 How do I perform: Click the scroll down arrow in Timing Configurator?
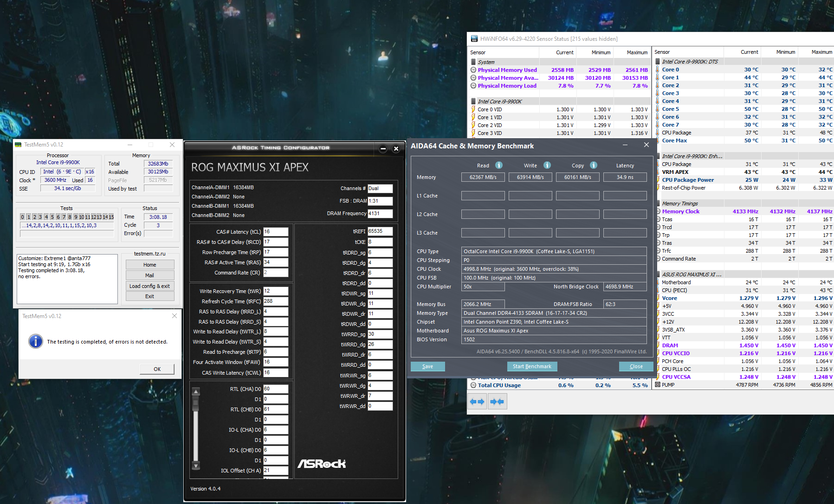click(196, 466)
